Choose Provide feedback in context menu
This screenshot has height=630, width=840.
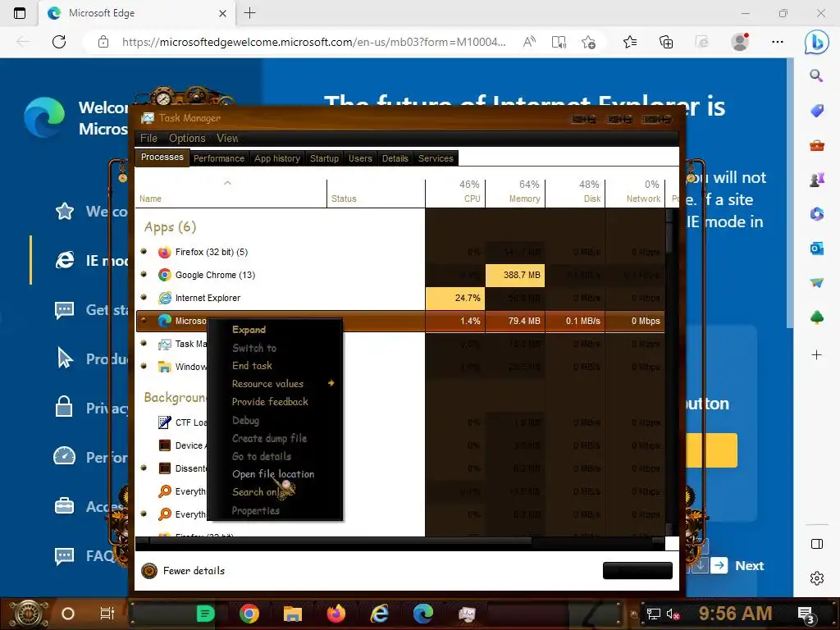click(x=269, y=402)
